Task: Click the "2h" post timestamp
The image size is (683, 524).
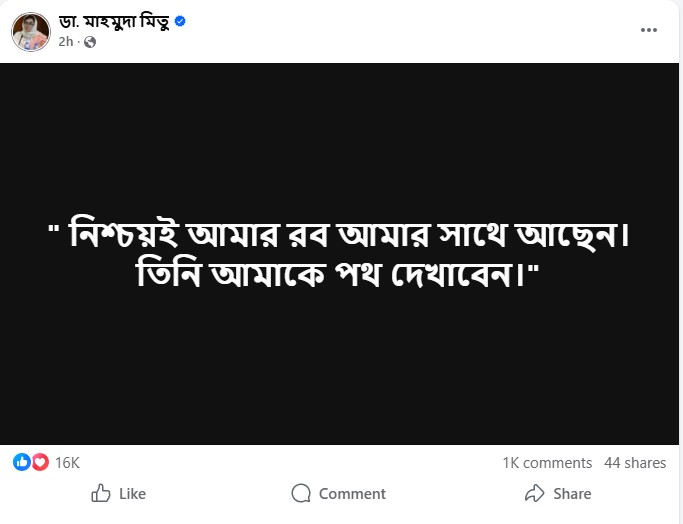Action: click(x=66, y=42)
